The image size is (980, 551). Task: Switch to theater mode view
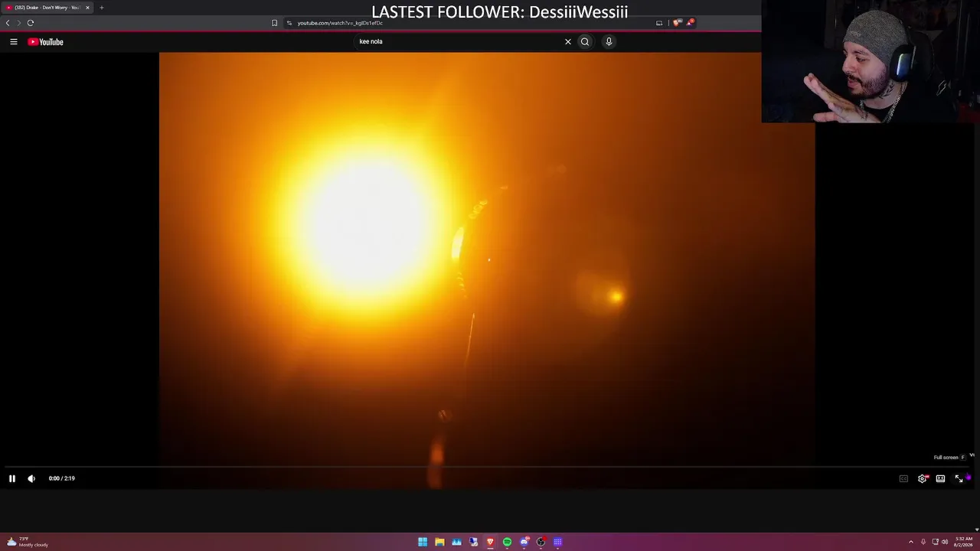pyautogui.click(x=940, y=478)
